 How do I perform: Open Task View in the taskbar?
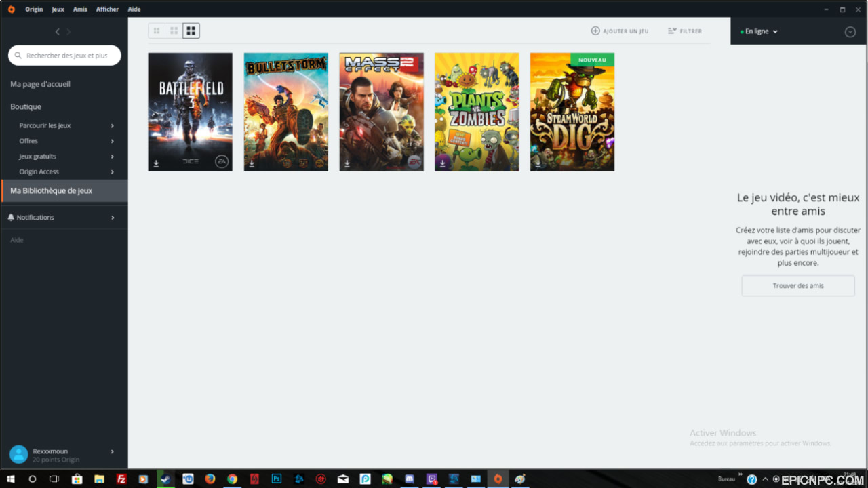[54, 479]
